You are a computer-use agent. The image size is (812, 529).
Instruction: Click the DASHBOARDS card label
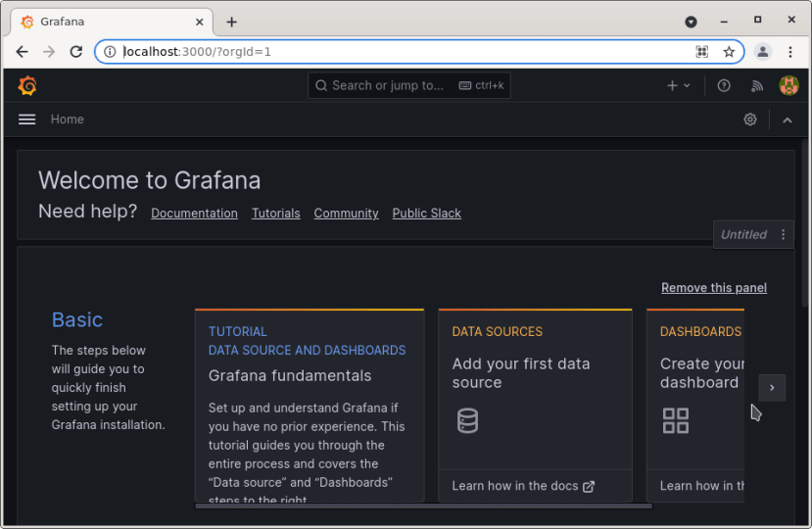click(x=700, y=331)
